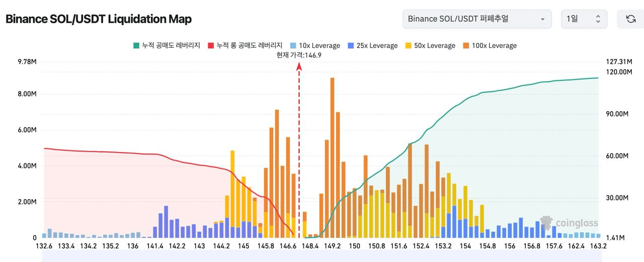Click the 156.8 price axis label
The width and height of the screenshot is (644, 262).
(x=532, y=246)
